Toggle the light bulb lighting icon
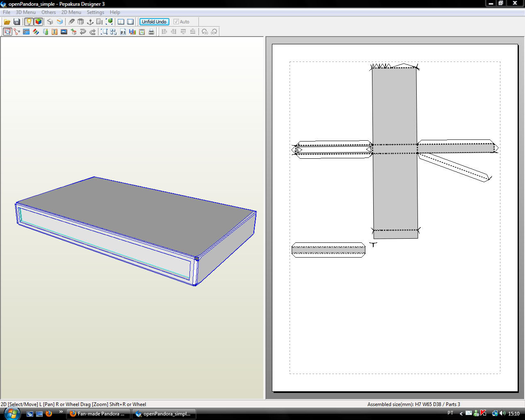Image resolution: width=525 pixels, height=420 pixels. click(x=29, y=22)
